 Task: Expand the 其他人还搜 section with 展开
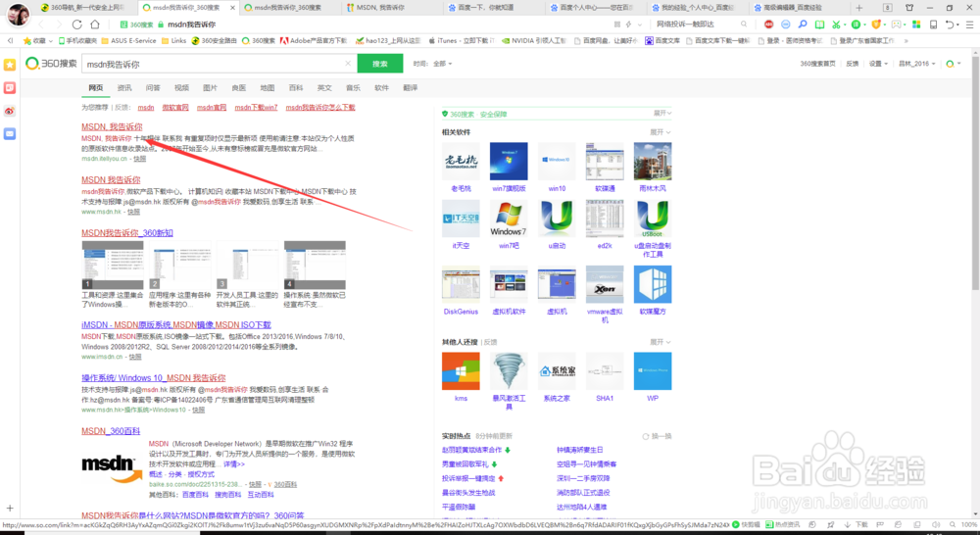(660, 342)
